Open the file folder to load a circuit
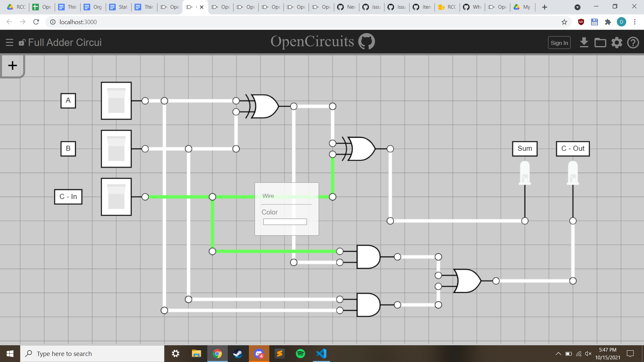This screenshot has width=644, height=362. (x=600, y=43)
